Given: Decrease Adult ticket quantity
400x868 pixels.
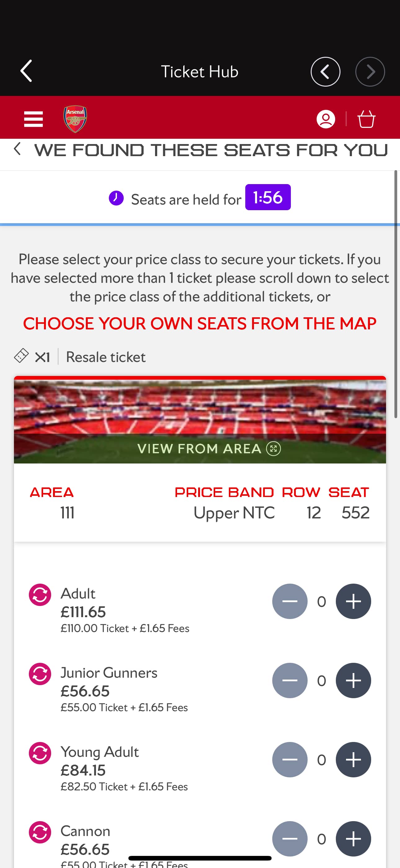Looking at the screenshot, I should coord(290,601).
